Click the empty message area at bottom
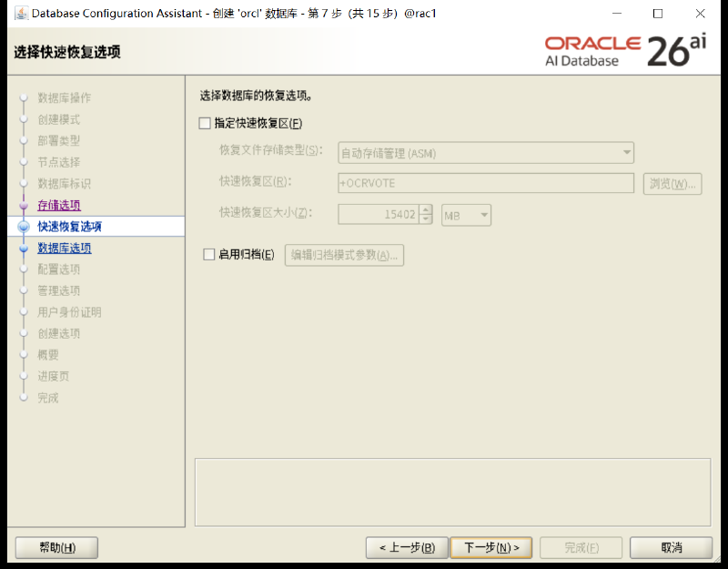Image resolution: width=728 pixels, height=569 pixels. [x=452, y=493]
